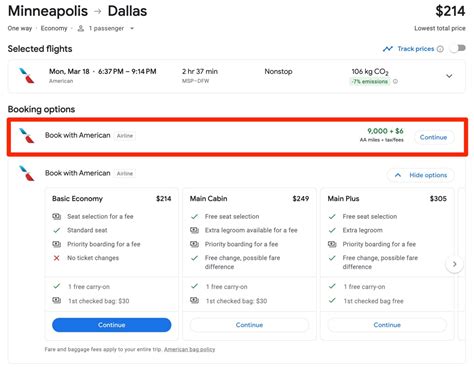Click Main Cabin extra legroom fee icon
Viewport: 474px width, 367px height.
point(194,230)
